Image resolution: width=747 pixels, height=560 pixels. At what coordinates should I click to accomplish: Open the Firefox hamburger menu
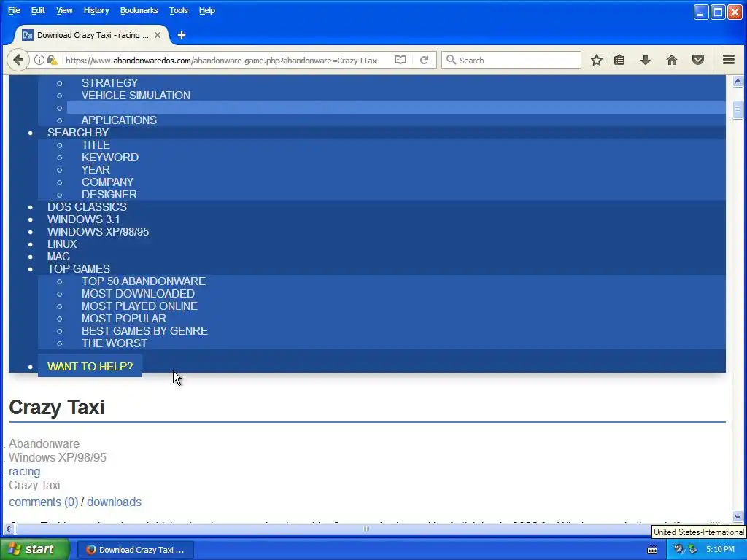[x=729, y=60]
